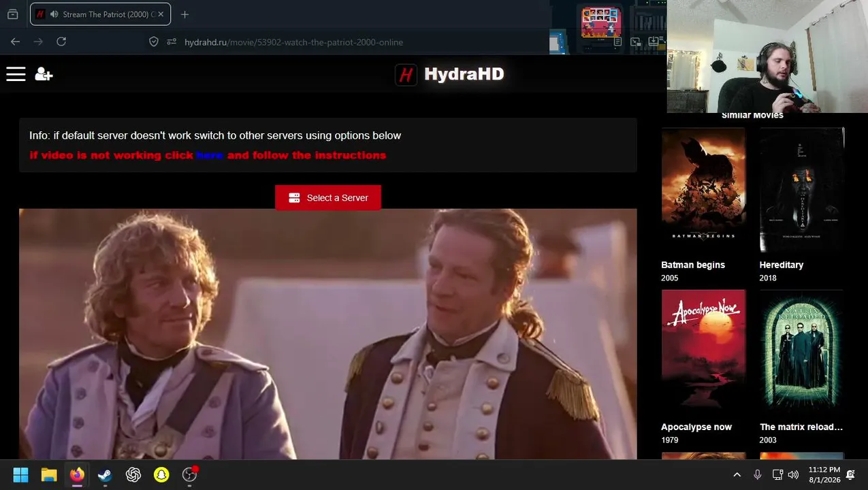Click 'The matrix reload...' title text
The height and width of the screenshot is (490, 868).
pos(801,427)
